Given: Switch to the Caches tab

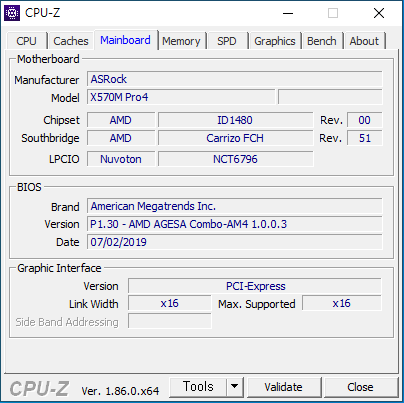Looking at the screenshot, I should [x=71, y=41].
